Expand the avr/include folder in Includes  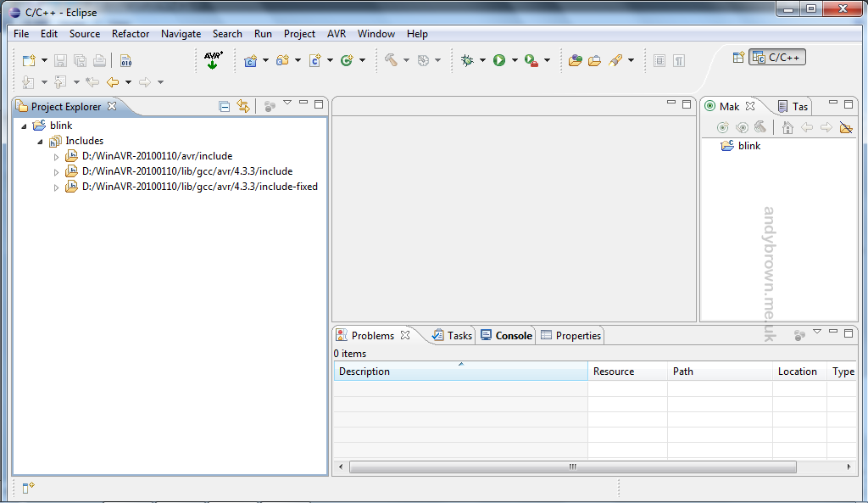coord(55,155)
